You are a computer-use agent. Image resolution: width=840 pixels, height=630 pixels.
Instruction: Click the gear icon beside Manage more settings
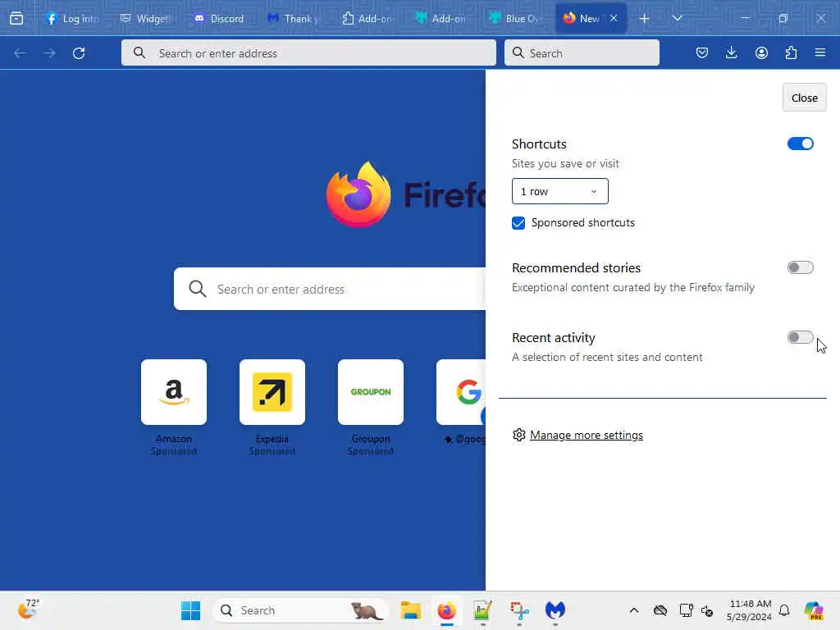pos(518,435)
